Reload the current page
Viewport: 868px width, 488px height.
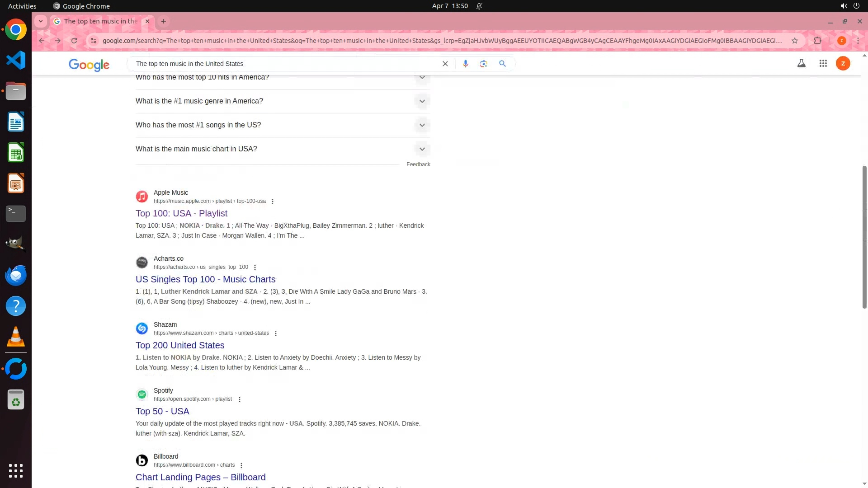[x=74, y=41]
